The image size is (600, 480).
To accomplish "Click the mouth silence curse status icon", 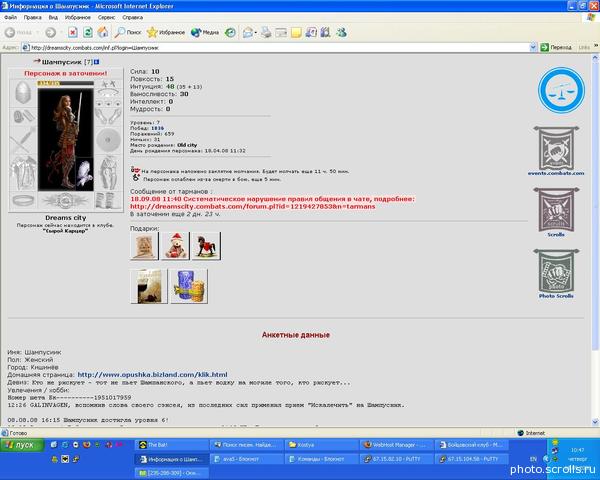I will (135, 170).
